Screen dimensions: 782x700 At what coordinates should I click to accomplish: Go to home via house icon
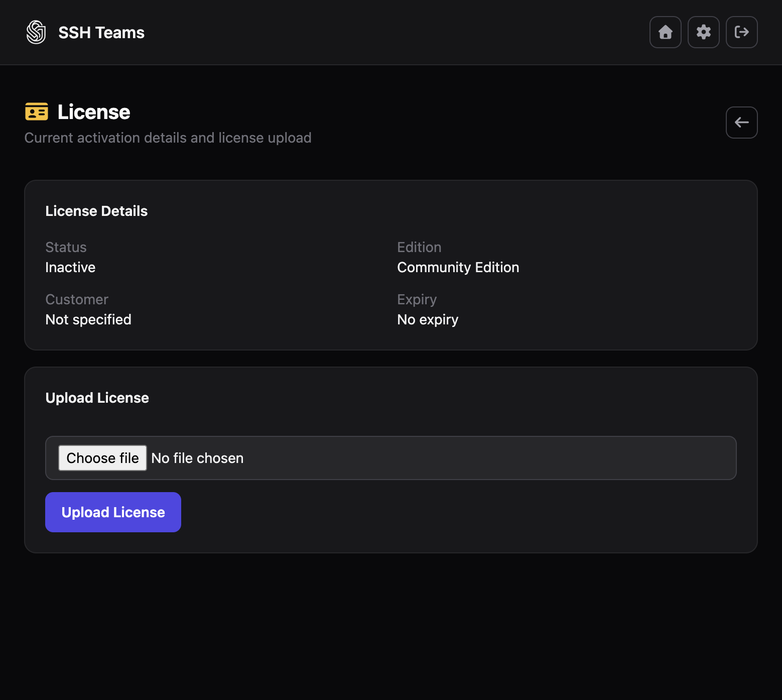point(665,32)
